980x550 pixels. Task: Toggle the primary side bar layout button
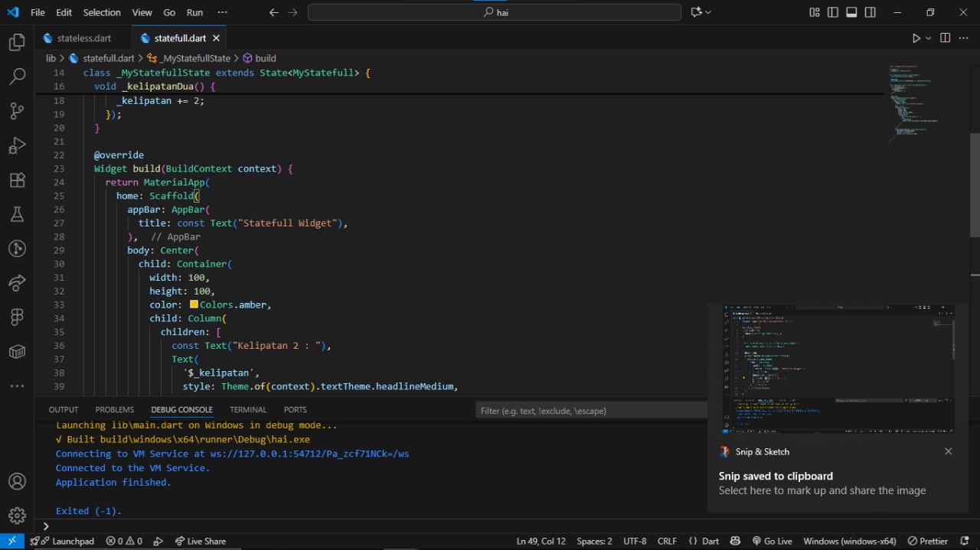[x=833, y=12]
